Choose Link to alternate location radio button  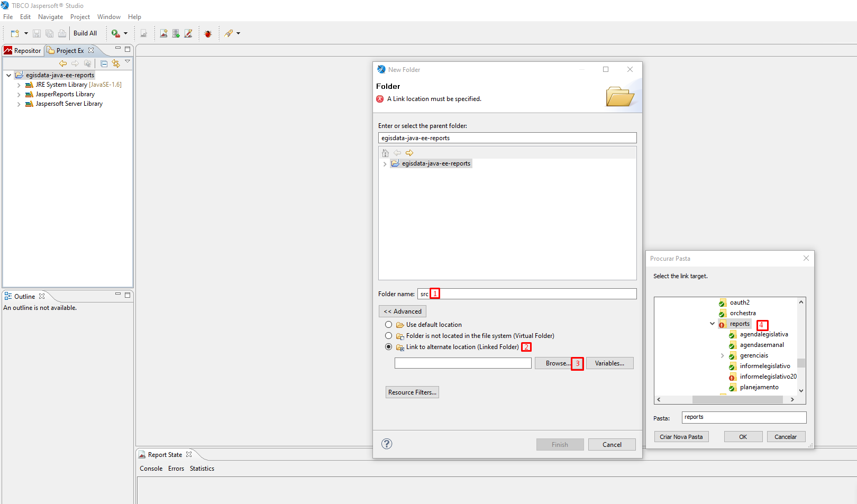[x=389, y=347]
